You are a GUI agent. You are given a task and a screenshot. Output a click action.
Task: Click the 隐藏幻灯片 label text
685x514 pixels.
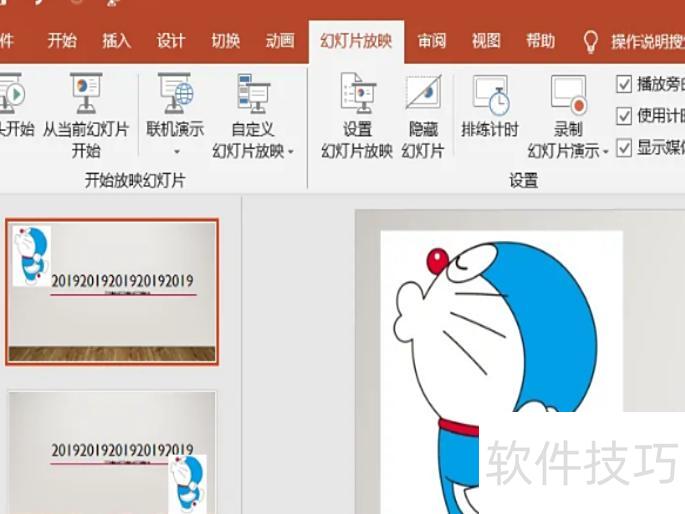tap(423, 140)
